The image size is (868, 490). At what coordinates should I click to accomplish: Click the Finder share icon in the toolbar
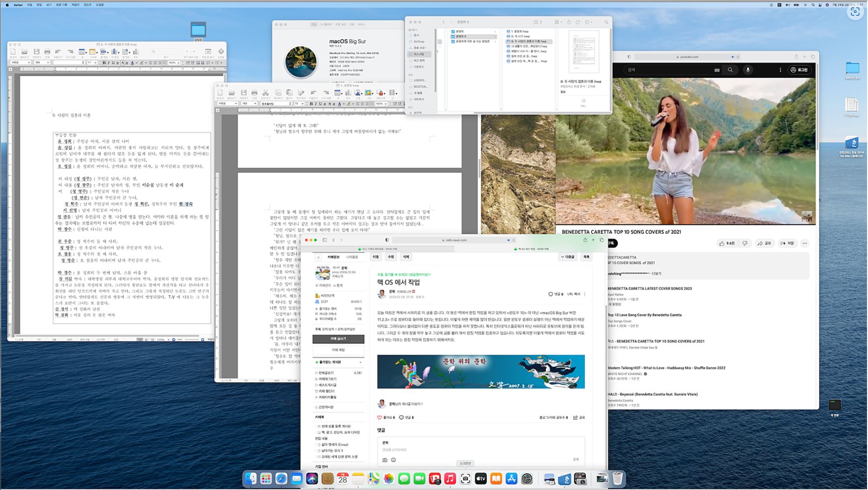(569, 22)
